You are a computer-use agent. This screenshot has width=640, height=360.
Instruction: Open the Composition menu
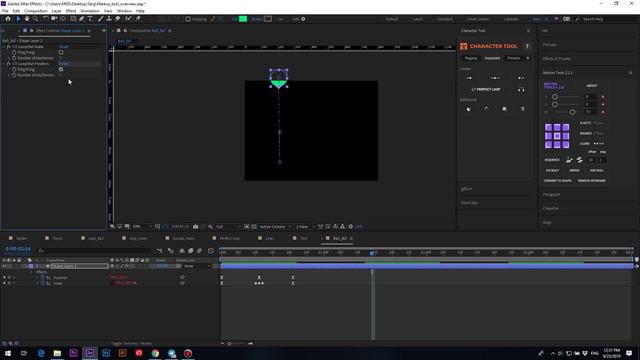pyautogui.click(x=36, y=11)
